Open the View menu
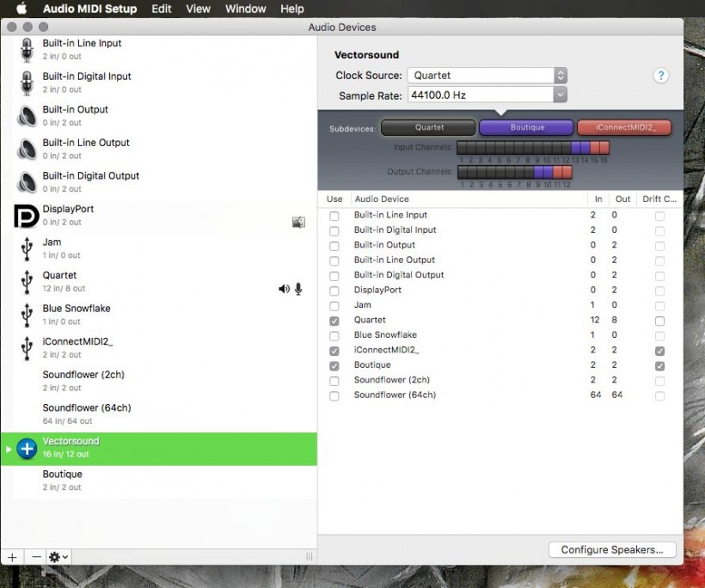This screenshot has width=705, height=588. (199, 9)
